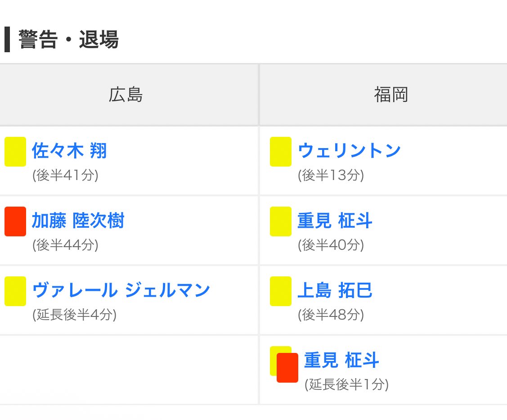Click the yellow card icon beside 佐々木 翔

[x=15, y=152]
